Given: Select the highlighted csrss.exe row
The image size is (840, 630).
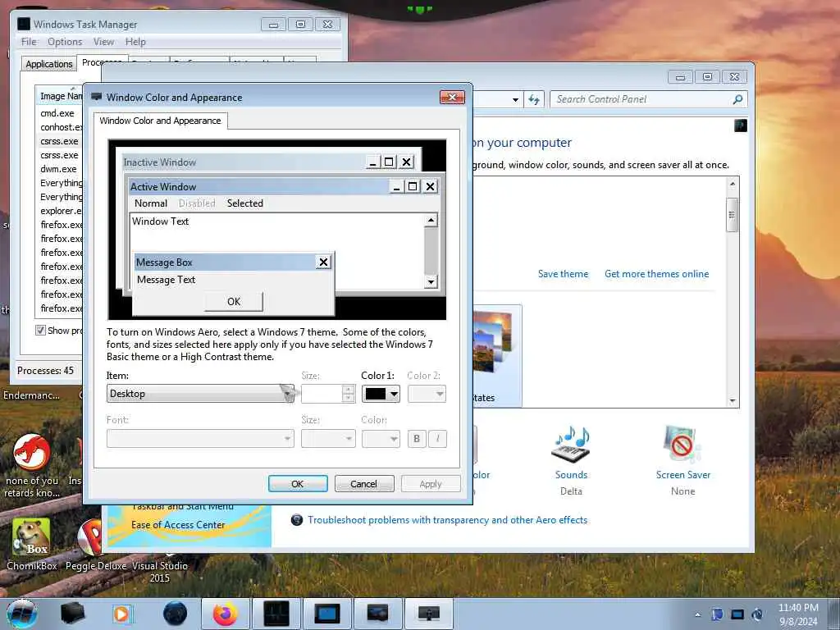Looking at the screenshot, I should pos(59,141).
